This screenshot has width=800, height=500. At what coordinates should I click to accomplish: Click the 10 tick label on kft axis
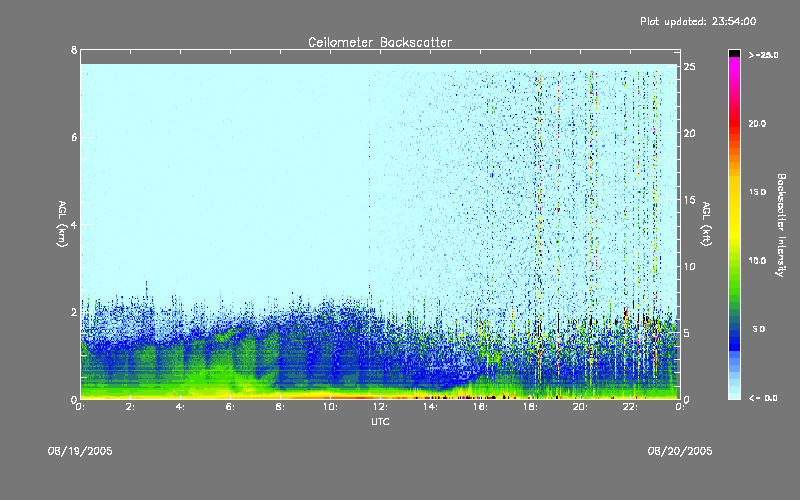(x=690, y=266)
